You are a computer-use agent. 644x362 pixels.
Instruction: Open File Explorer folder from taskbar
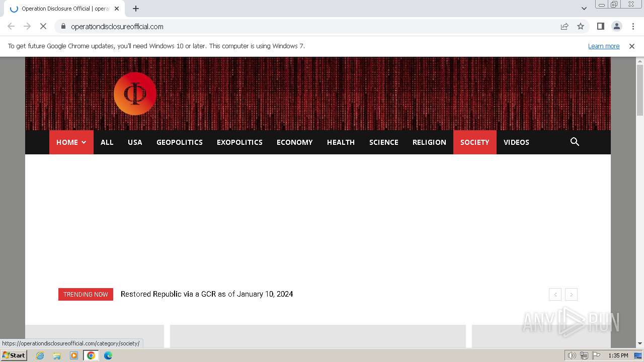(x=57, y=355)
